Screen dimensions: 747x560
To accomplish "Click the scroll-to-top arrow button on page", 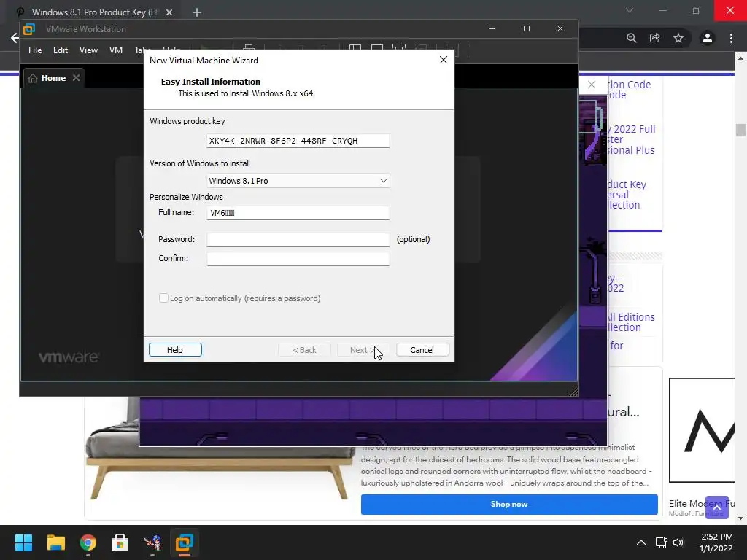I will [717, 507].
